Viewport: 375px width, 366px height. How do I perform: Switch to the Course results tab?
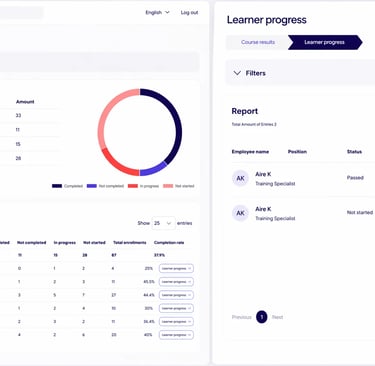click(x=258, y=42)
